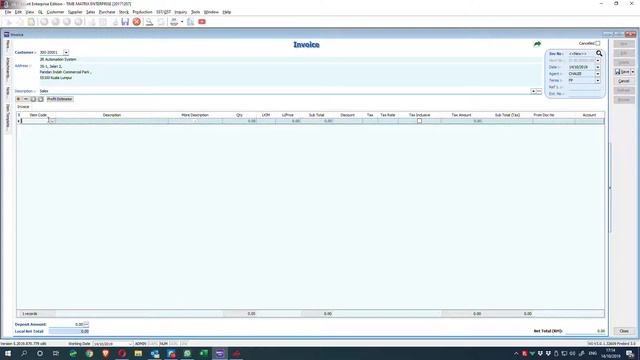Click the red YouTube toolbar icon
The image size is (640, 360).
point(202,22)
